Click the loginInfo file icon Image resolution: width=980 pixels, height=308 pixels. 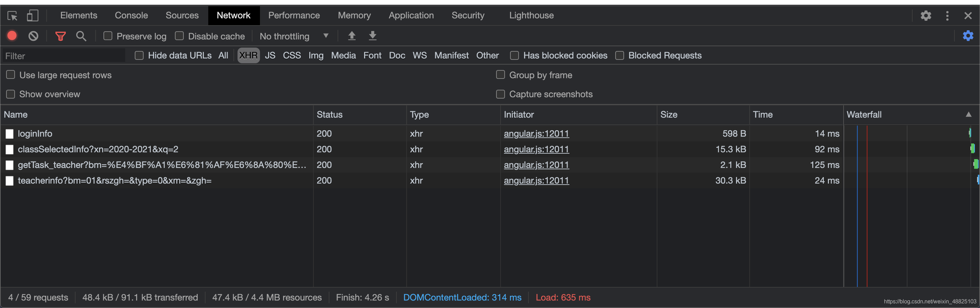click(10, 134)
